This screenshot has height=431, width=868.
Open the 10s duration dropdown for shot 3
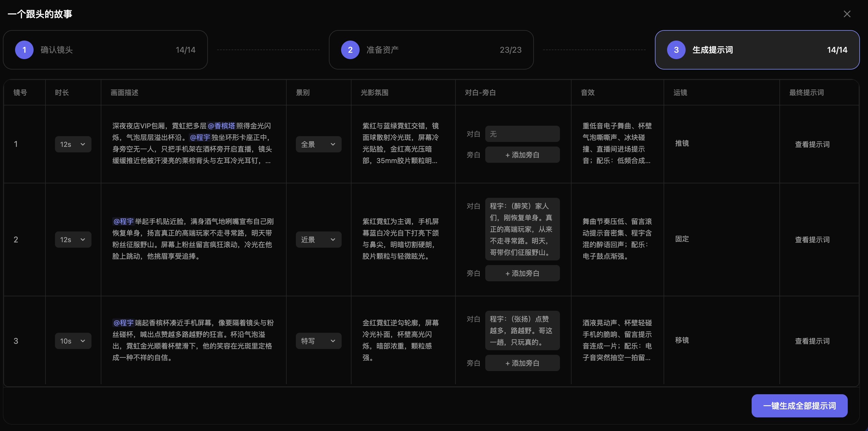73,341
